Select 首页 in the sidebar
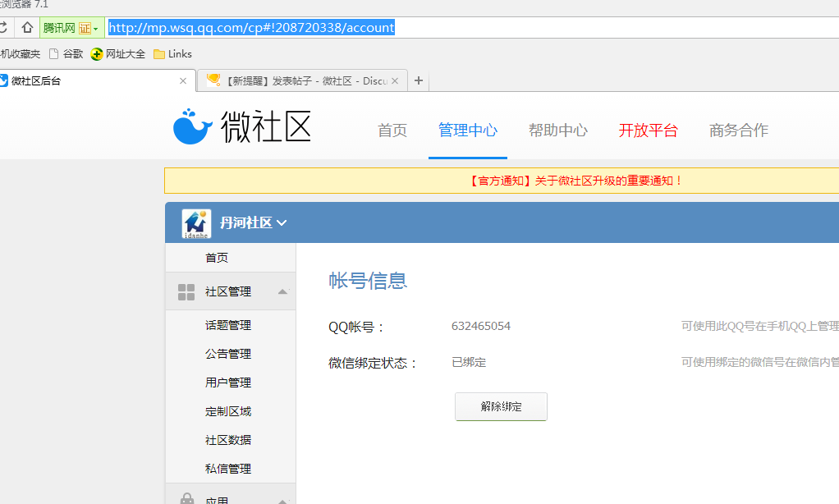Image resolution: width=839 pixels, height=504 pixels. pyautogui.click(x=217, y=258)
